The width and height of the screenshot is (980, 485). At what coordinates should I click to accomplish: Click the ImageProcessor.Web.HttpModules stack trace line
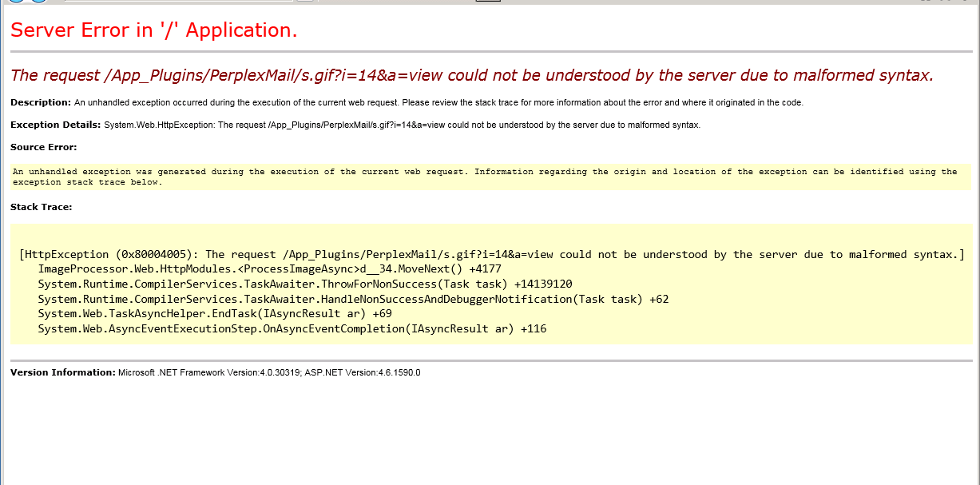point(269,269)
